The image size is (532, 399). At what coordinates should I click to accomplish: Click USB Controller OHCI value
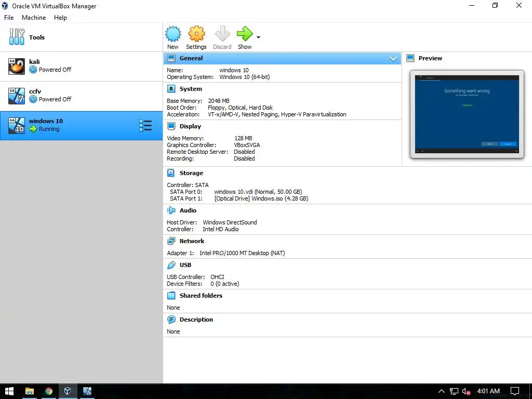[x=217, y=277]
